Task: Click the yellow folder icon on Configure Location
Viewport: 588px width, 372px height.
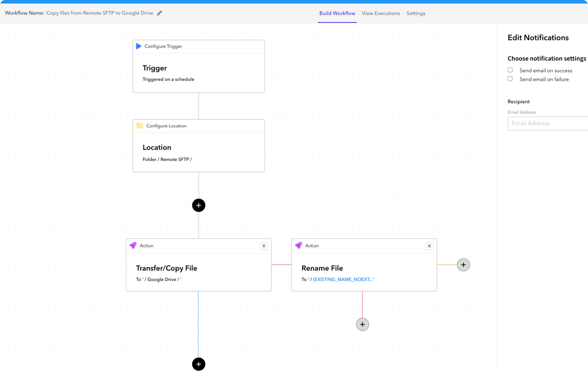Action: point(140,126)
